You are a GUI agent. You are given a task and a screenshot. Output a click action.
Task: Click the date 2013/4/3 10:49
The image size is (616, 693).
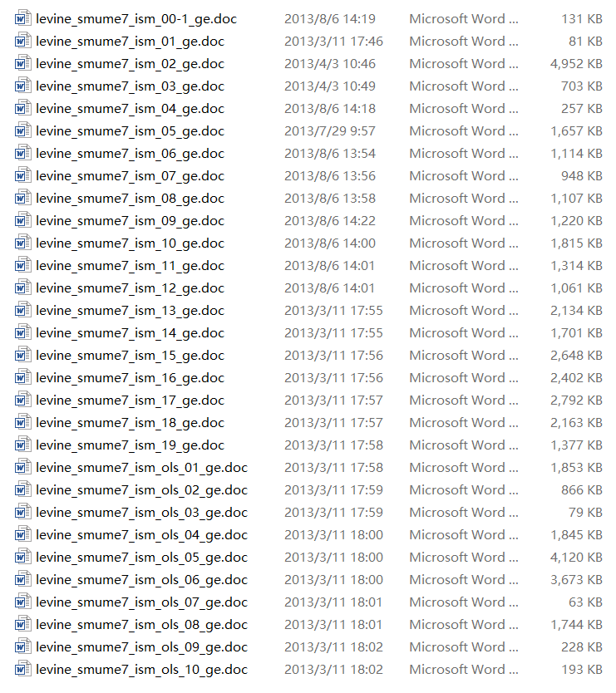pos(330,86)
